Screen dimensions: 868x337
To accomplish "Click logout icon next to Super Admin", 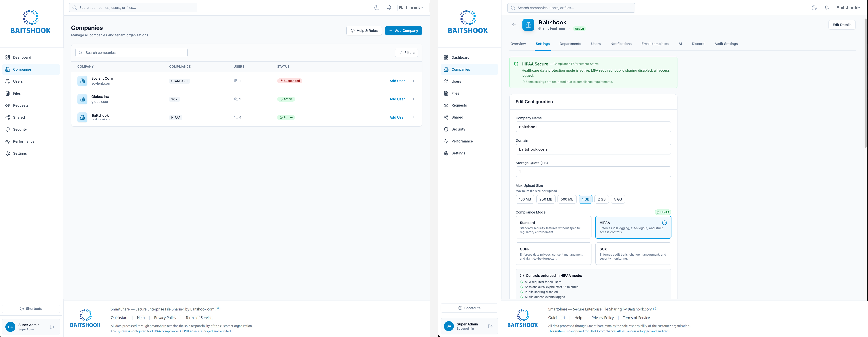I will tap(52, 327).
